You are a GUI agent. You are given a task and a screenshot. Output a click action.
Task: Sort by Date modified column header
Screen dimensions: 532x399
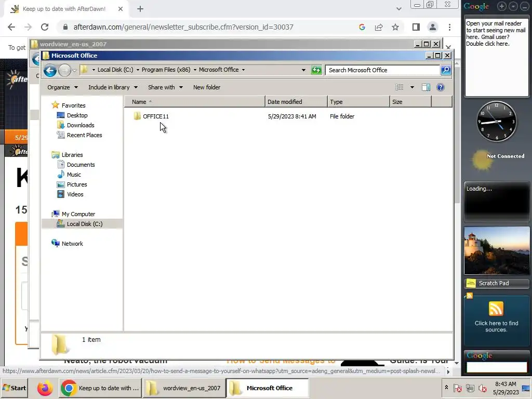296,102
